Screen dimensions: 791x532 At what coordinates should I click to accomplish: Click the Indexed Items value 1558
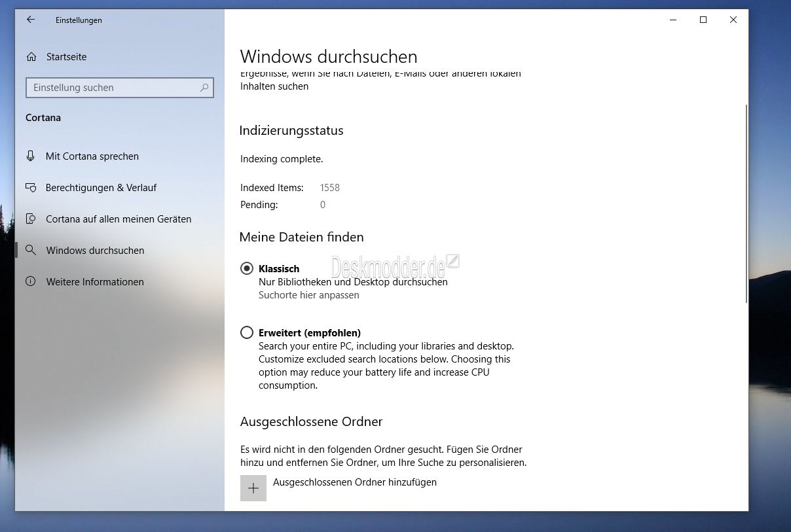[330, 188]
